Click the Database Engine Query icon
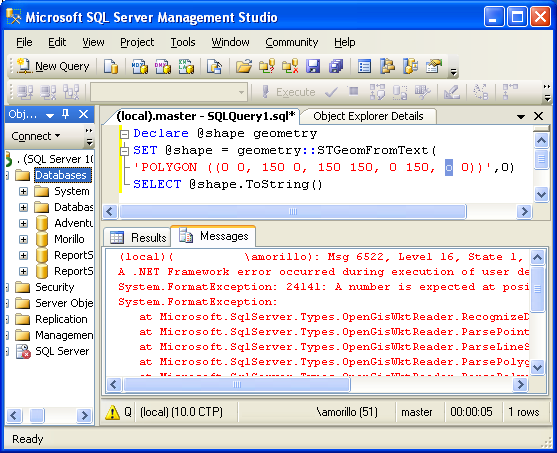 [x=110, y=66]
